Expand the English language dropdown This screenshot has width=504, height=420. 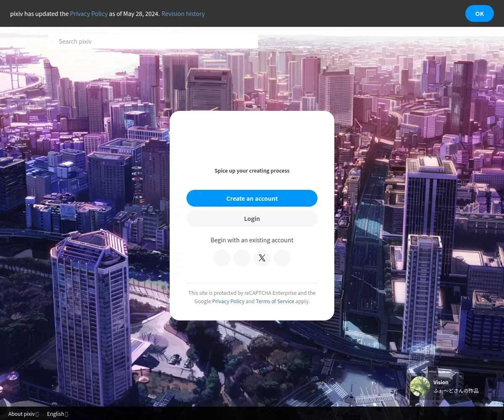point(58,414)
